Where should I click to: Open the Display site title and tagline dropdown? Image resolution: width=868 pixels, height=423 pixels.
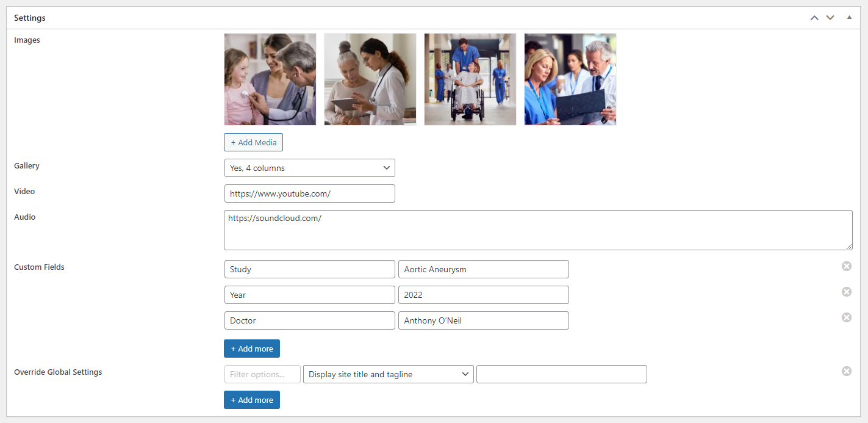(389, 374)
